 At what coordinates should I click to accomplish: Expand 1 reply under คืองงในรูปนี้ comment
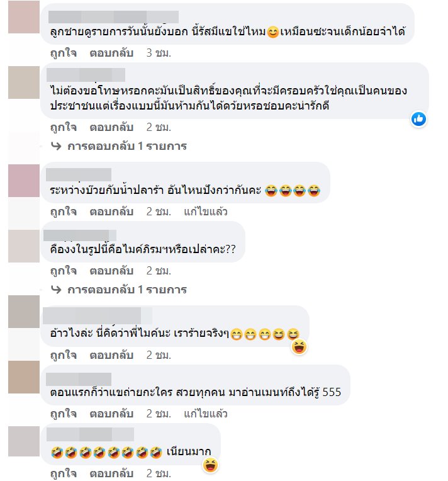(x=127, y=290)
